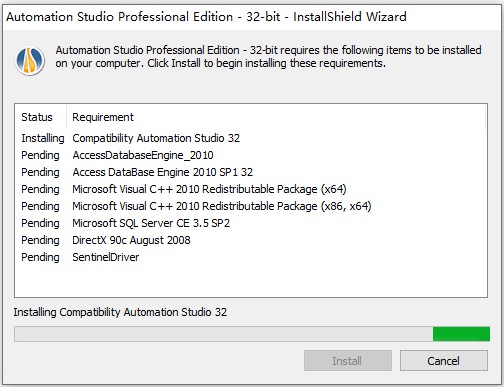This screenshot has width=504, height=387.
Task: Click Pending status beside AccessDatabaseEngine_2010
Action: pyautogui.click(x=40, y=155)
